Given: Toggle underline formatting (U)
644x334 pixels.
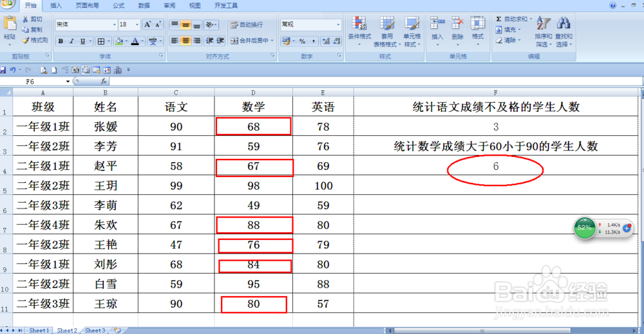Looking at the screenshot, I should point(82,41).
